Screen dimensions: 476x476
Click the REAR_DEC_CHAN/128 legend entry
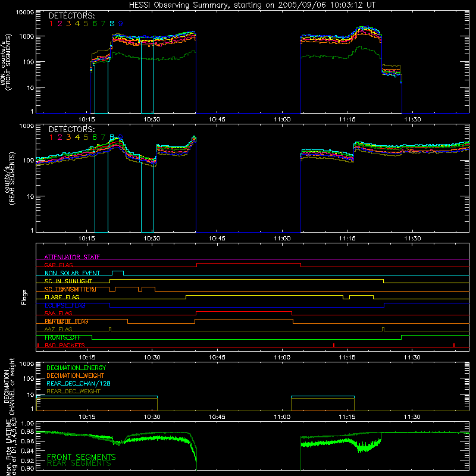(x=79, y=383)
